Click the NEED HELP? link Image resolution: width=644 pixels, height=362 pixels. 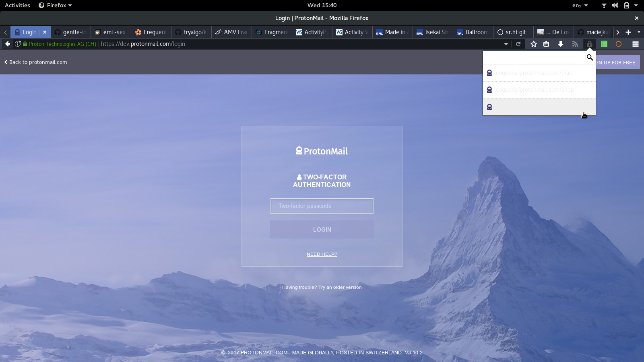point(322,254)
